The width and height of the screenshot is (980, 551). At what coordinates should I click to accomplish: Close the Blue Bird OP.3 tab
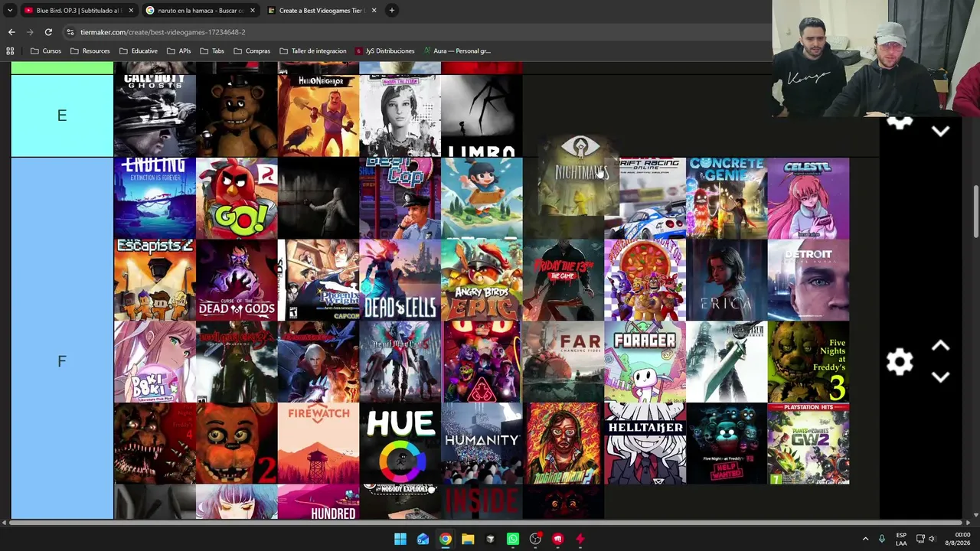[131, 11]
